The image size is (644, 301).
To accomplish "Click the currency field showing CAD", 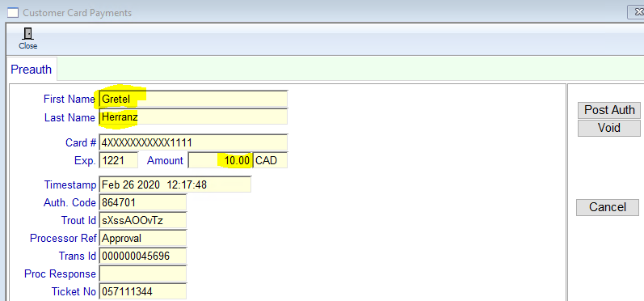I will click(x=270, y=160).
